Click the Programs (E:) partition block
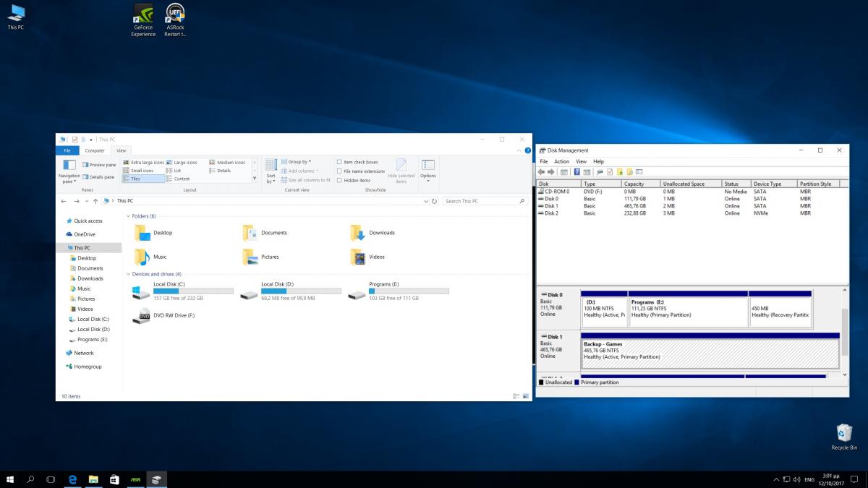 point(687,311)
